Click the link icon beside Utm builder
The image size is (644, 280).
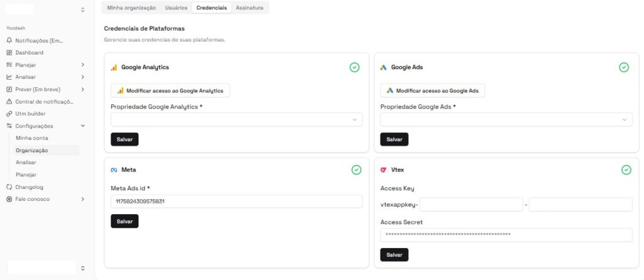[9, 114]
